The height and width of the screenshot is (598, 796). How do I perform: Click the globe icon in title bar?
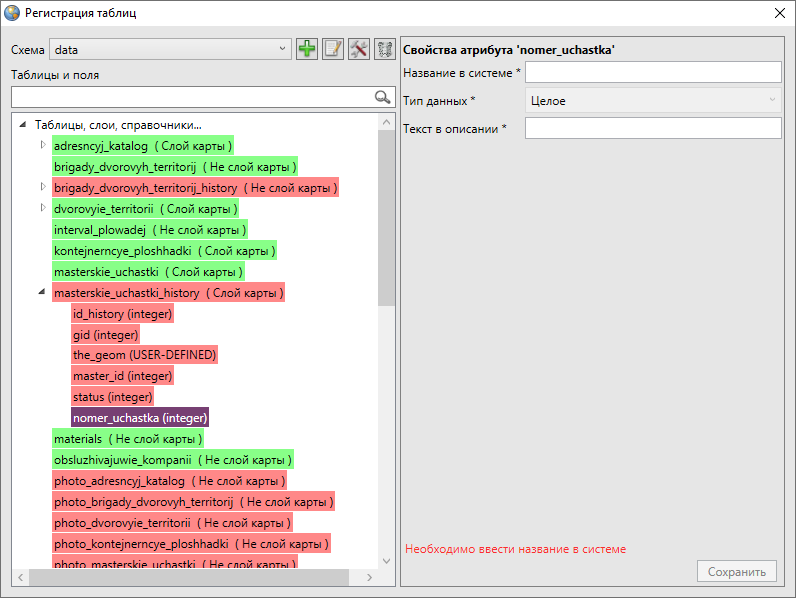12,13
